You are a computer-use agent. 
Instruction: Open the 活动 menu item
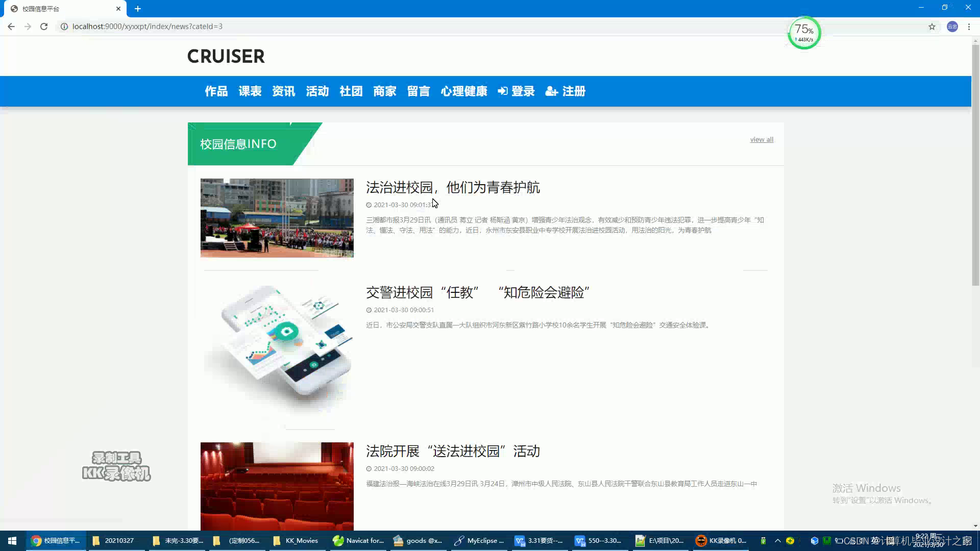coord(317,91)
